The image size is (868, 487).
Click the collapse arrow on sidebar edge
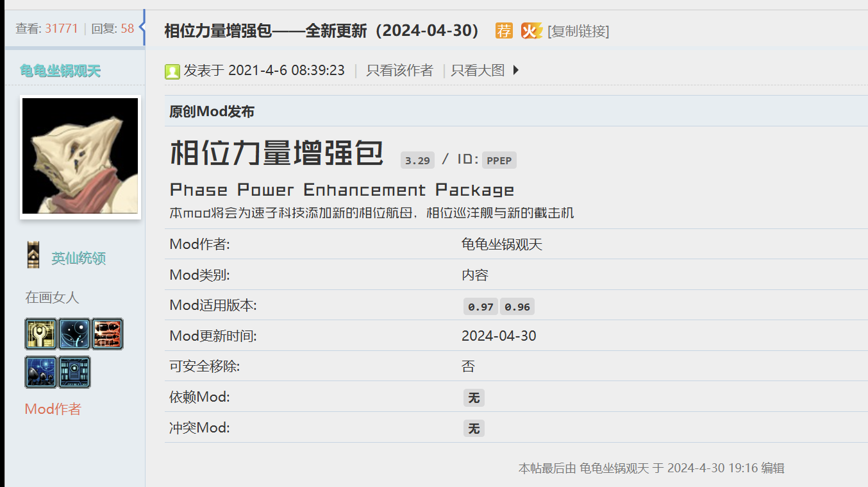click(x=142, y=28)
